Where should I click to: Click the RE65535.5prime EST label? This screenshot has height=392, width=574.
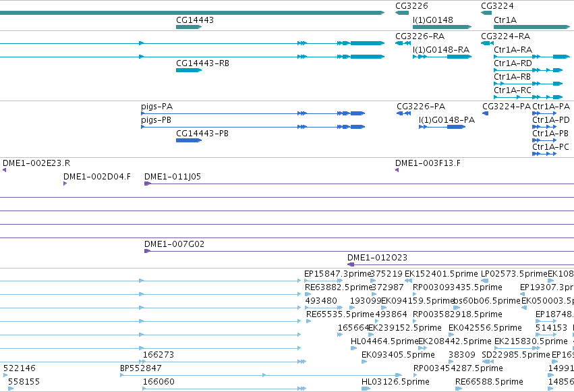coord(340,314)
